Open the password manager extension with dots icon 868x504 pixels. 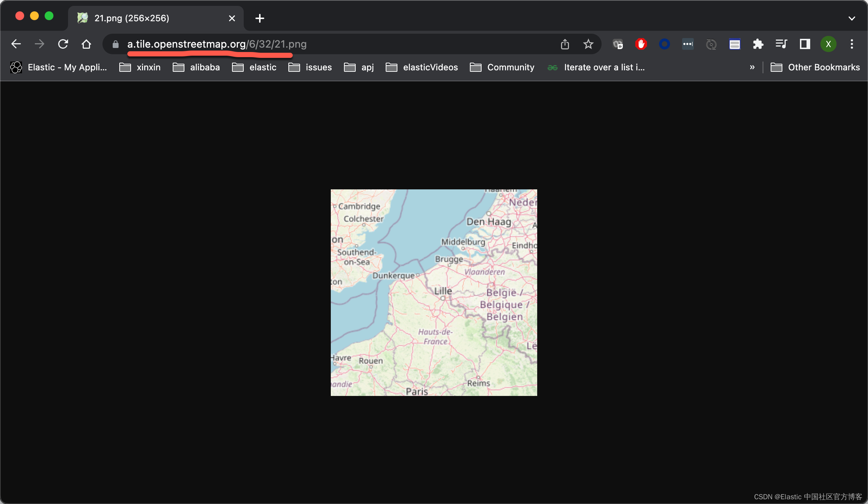tap(688, 44)
